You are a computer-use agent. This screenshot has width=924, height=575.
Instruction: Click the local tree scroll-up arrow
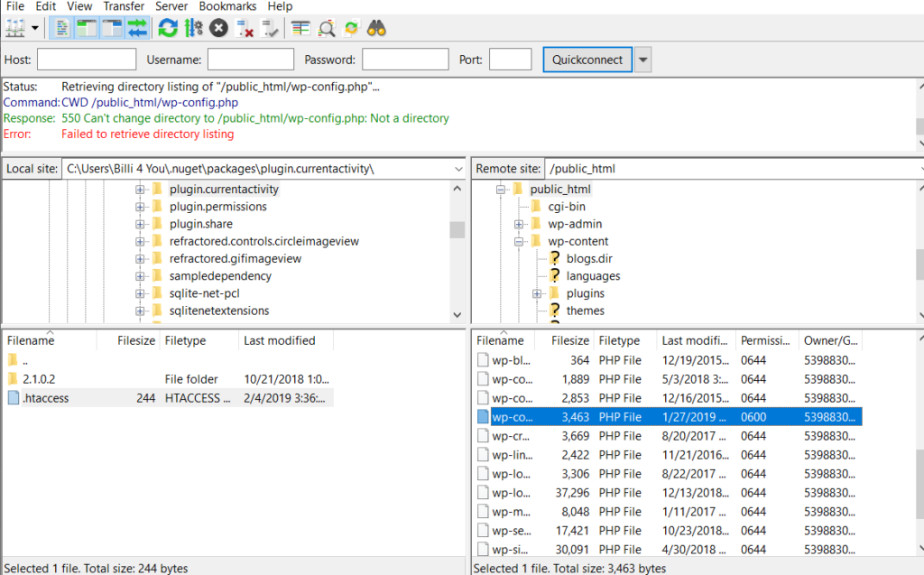pos(457,189)
